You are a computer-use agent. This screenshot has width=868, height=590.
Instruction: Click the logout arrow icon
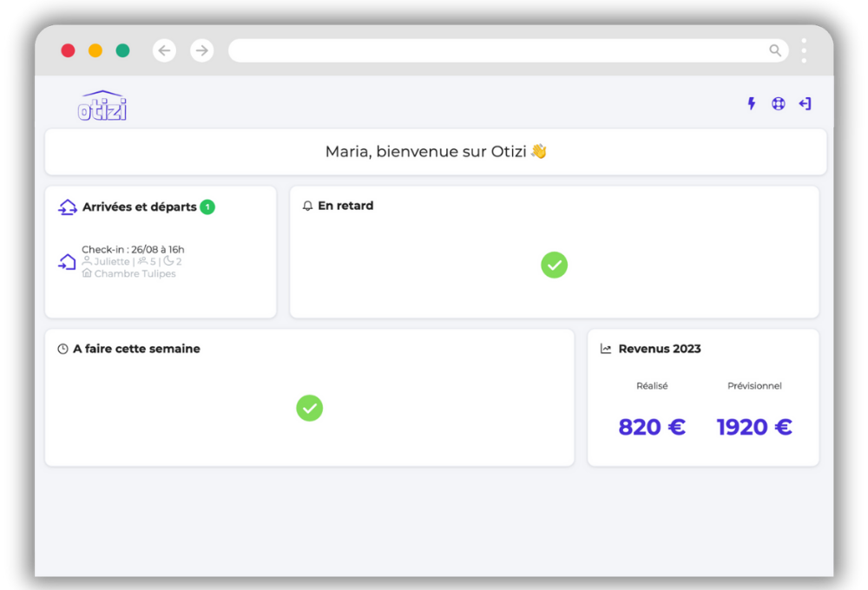(805, 103)
